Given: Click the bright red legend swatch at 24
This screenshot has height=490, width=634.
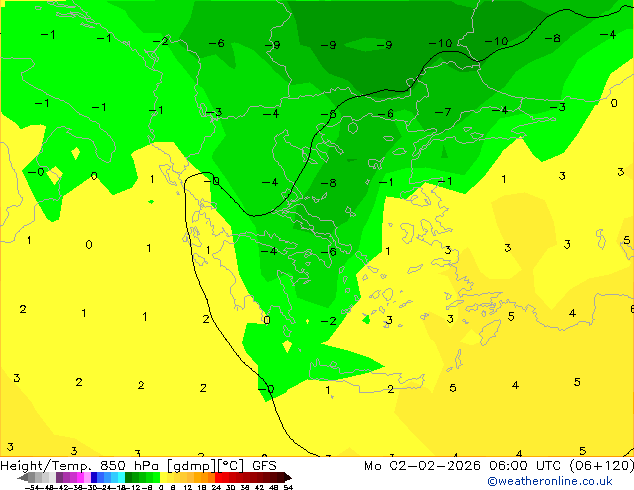Looking at the screenshot, I should [x=218, y=477].
